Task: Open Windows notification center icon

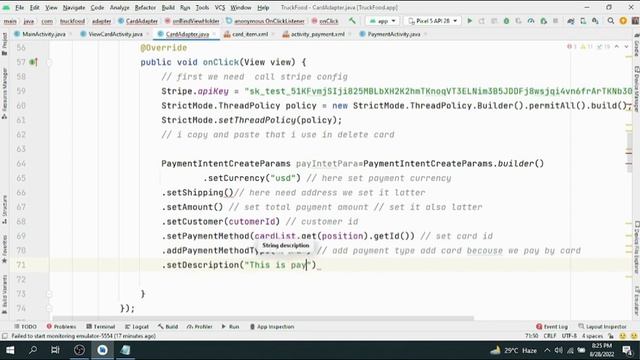Action: [x=627, y=350]
